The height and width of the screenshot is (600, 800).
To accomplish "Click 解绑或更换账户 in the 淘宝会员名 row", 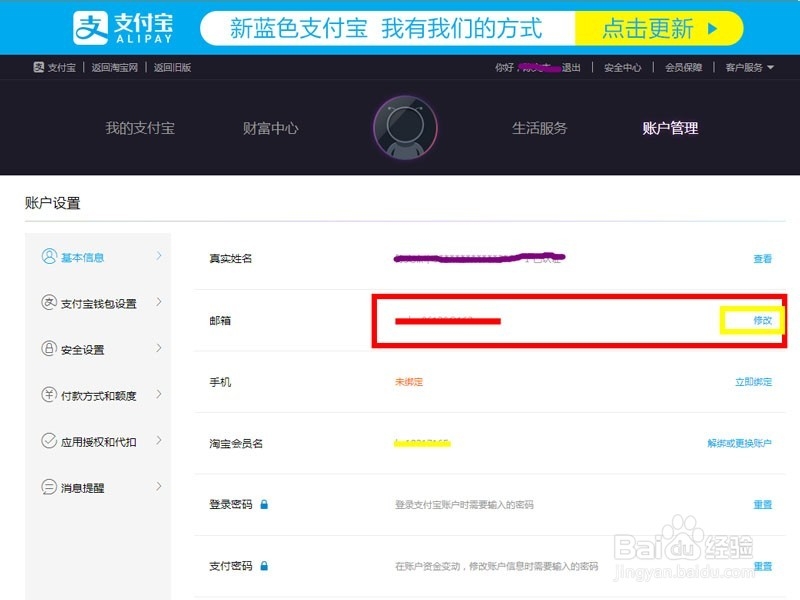I will pos(739,443).
